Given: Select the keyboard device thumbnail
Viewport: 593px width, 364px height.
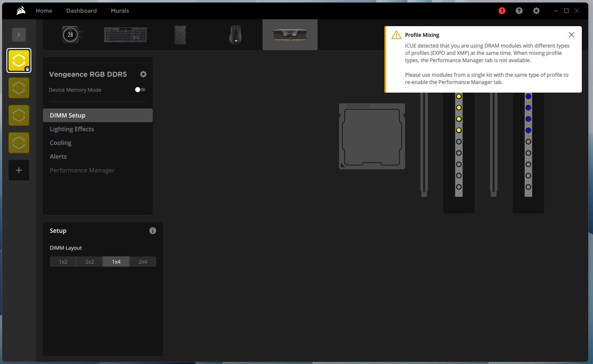Looking at the screenshot, I should (x=125, y=35).
